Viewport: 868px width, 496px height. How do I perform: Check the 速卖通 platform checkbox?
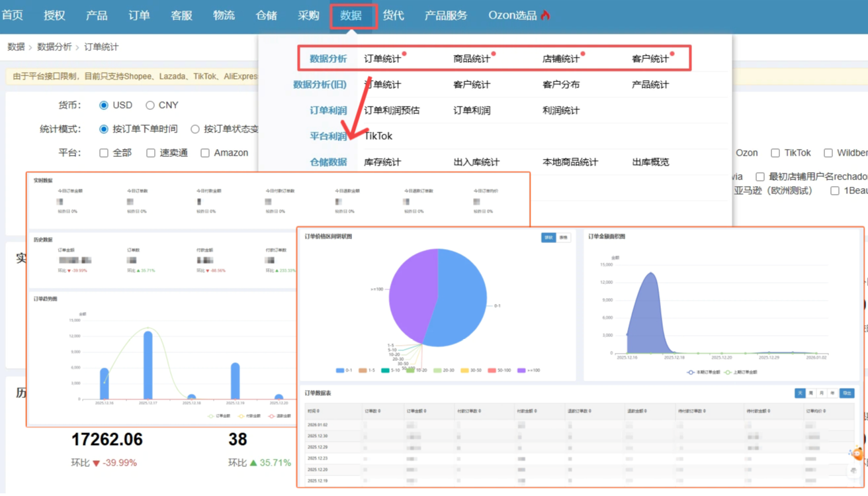pos(151,153)
